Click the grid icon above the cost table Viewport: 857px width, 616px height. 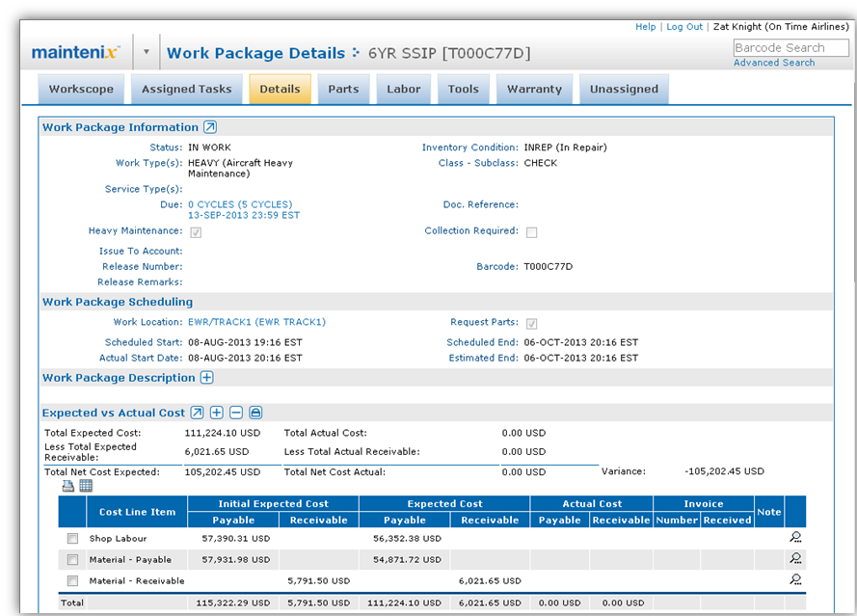tap(85, 486)
